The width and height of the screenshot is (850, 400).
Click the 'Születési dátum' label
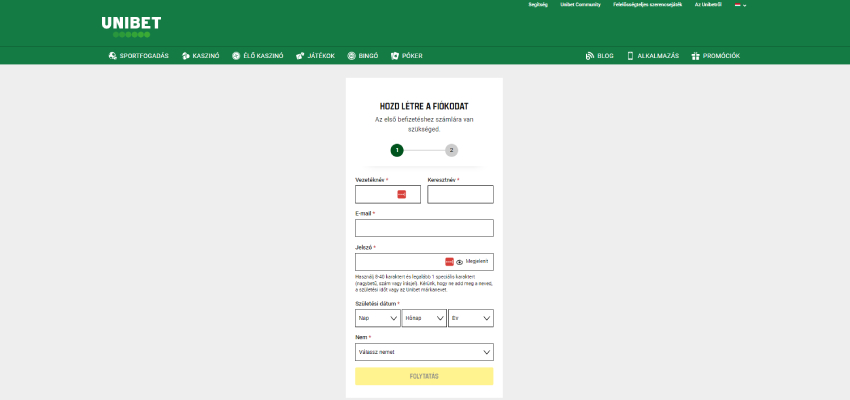376,304
